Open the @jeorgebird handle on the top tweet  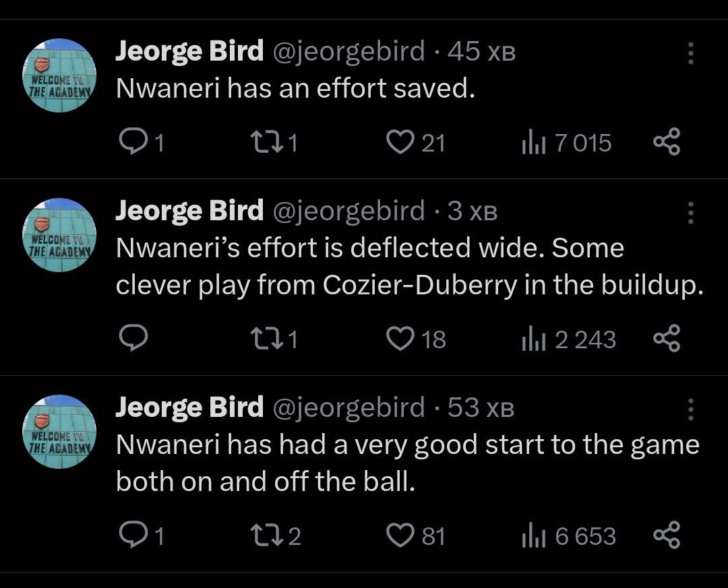coord(348,52)
